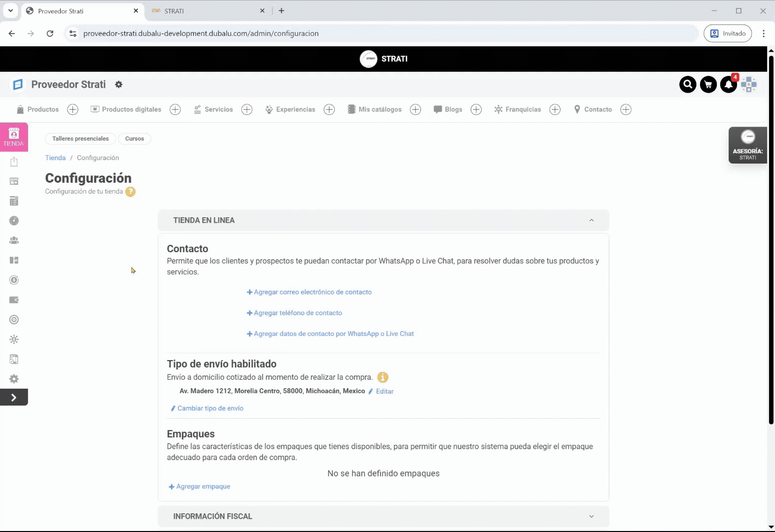This screenshot has height=532, width=775.
Task: Click the Proveedor Strati store logo icon
Action: 18,85
